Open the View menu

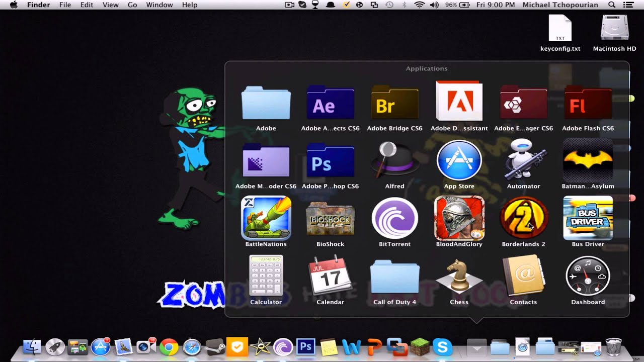tap(110, 5)
